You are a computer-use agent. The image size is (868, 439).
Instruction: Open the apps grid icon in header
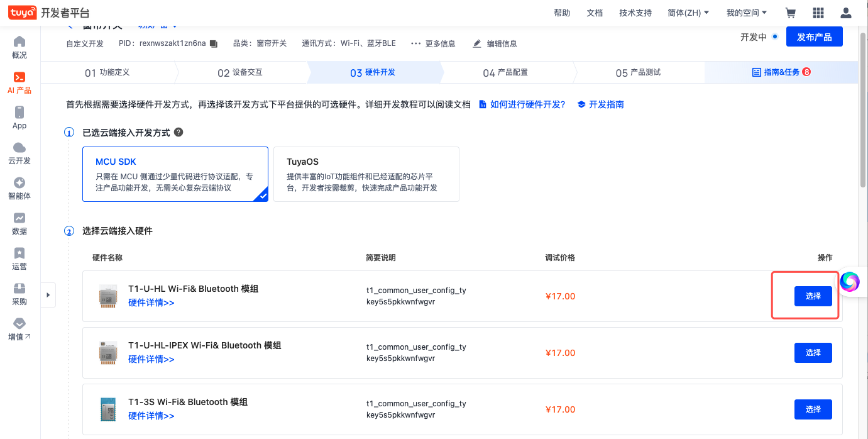coord(818,13)
